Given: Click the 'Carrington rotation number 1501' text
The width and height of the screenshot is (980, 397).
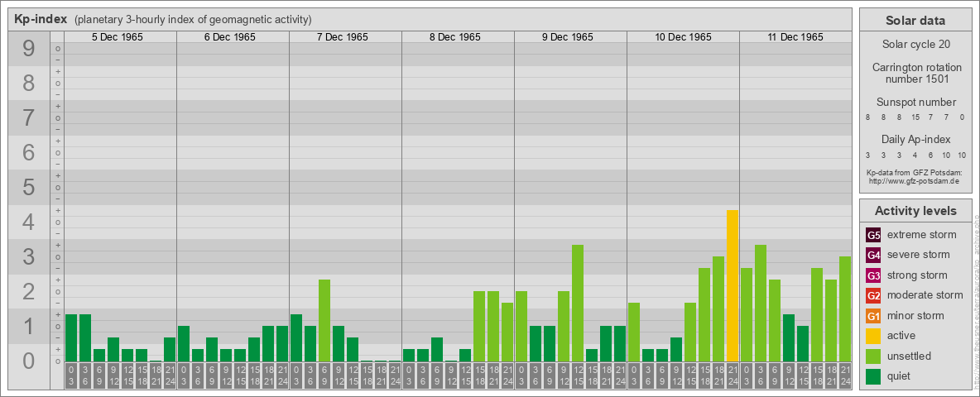Looking at the screenshot, I should pos(915,74).
